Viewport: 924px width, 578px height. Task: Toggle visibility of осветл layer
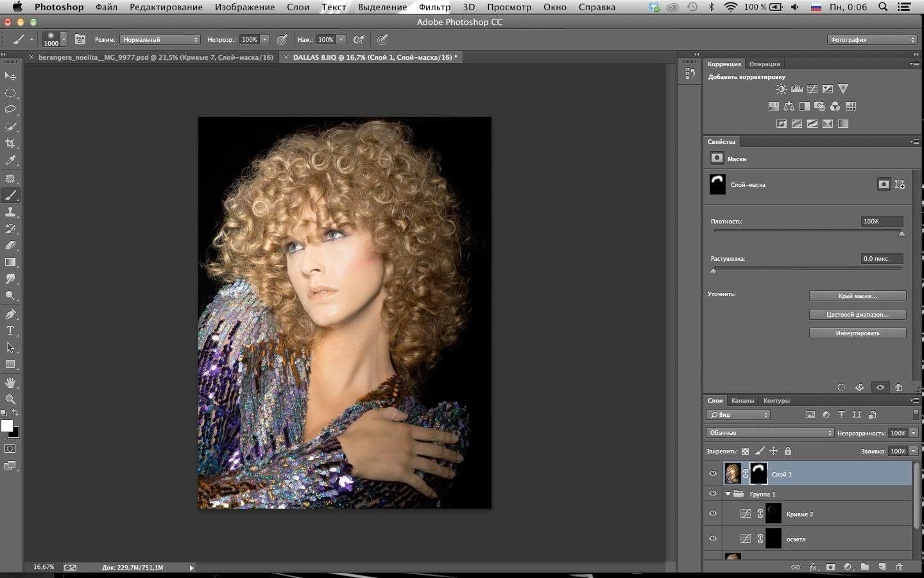712,539
